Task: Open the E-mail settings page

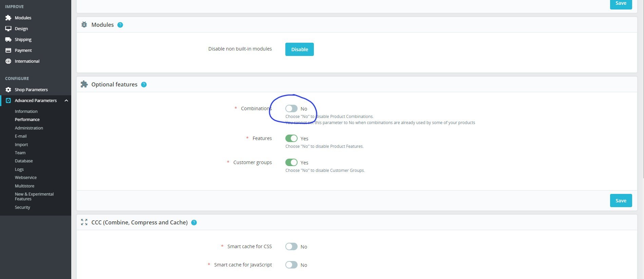Action: pos(21,136)
